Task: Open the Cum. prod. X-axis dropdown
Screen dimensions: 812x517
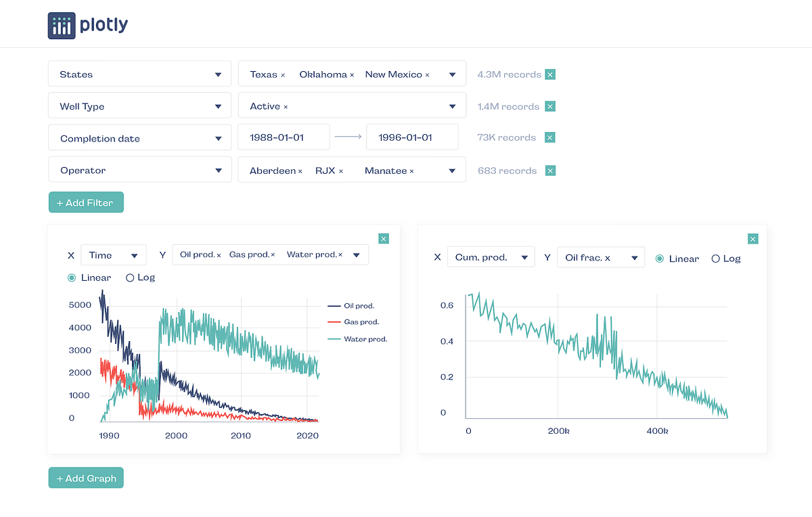Action: click(491, 258)
